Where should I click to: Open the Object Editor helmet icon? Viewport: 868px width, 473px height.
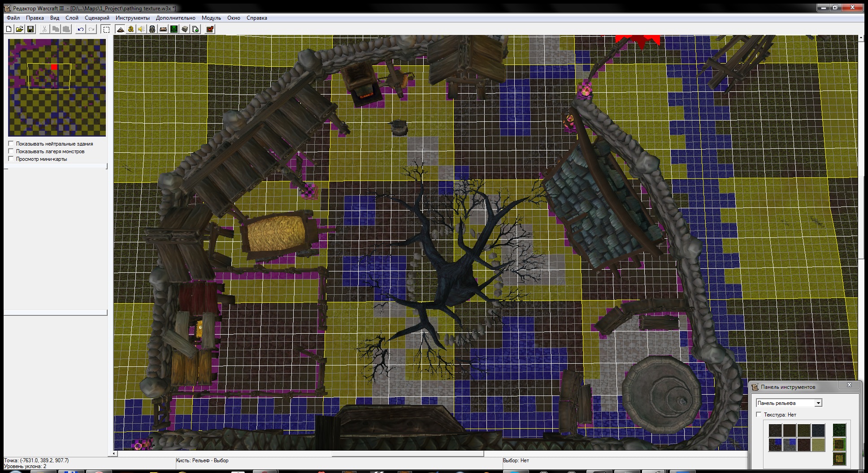[152, 29]
